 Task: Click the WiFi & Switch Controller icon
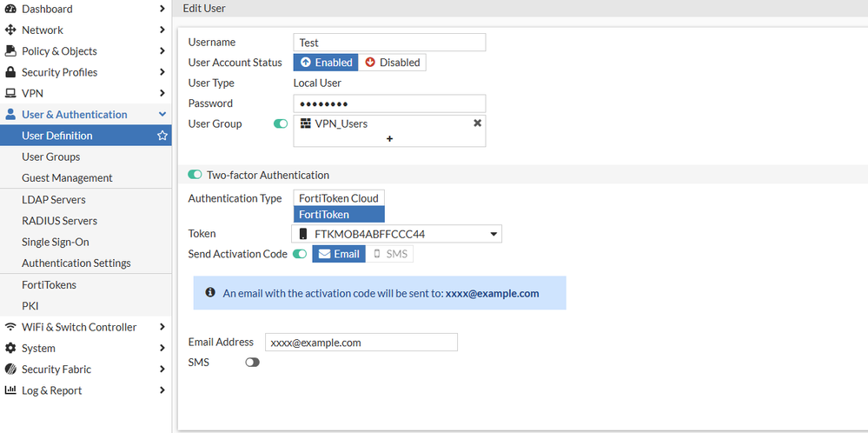pos(10,327)
